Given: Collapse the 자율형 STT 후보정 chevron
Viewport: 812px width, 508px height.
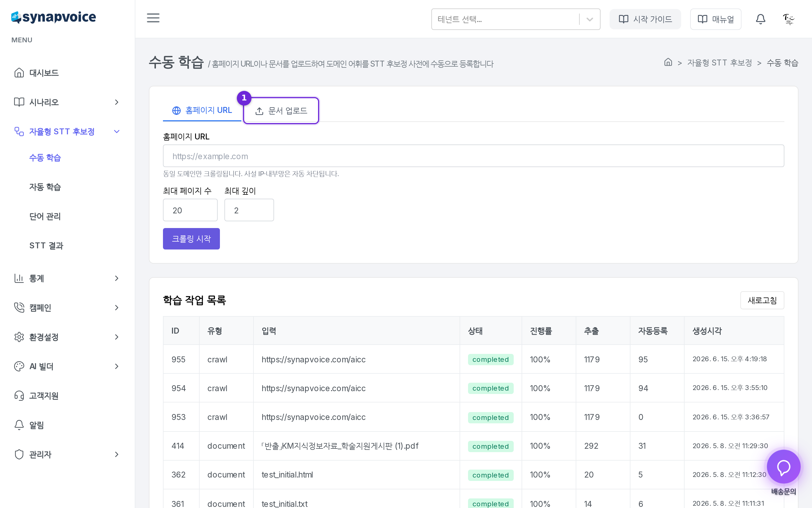Looking at the screenshot, I should (x=116, y=131).
